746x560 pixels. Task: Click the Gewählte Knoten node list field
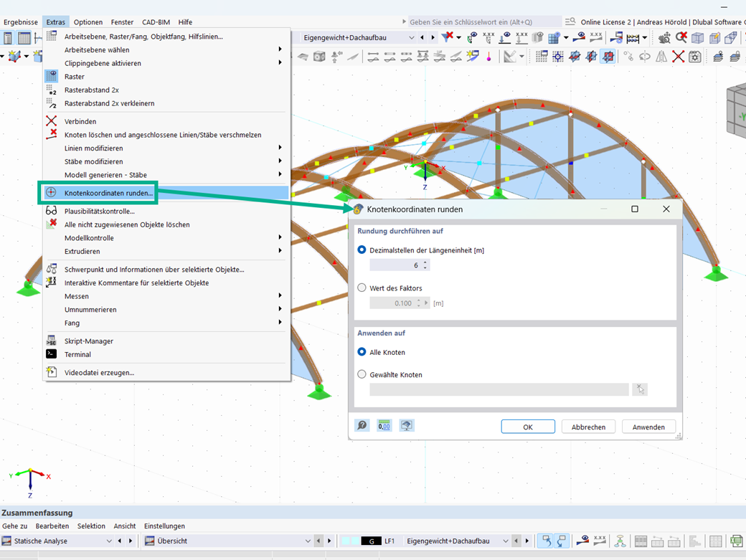pos(499,389)
